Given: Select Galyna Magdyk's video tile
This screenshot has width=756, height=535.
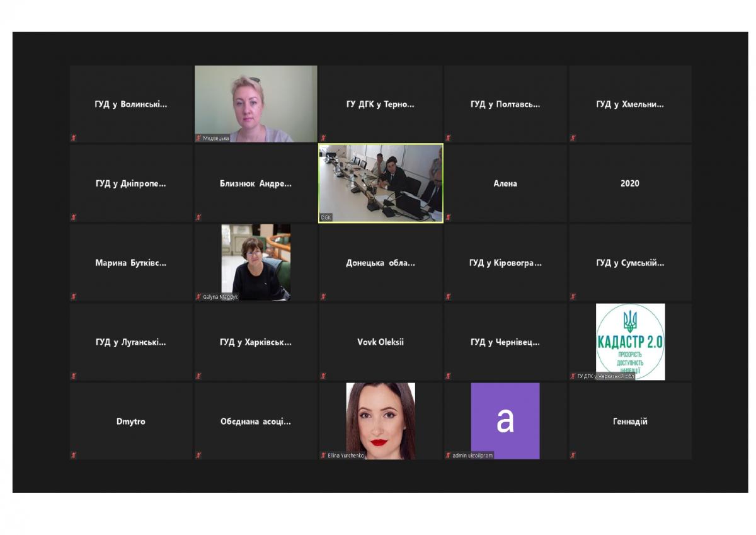Looking at the screenshot, I should (x=256, y=262).
